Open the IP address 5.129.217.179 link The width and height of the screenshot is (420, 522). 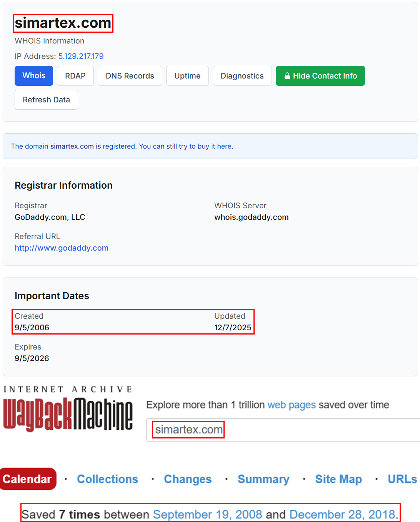[x=81, y=56]
